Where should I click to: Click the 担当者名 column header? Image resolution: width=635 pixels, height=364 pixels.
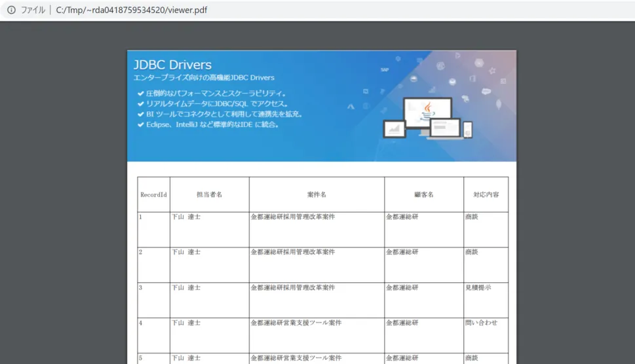tap(209, 195)
